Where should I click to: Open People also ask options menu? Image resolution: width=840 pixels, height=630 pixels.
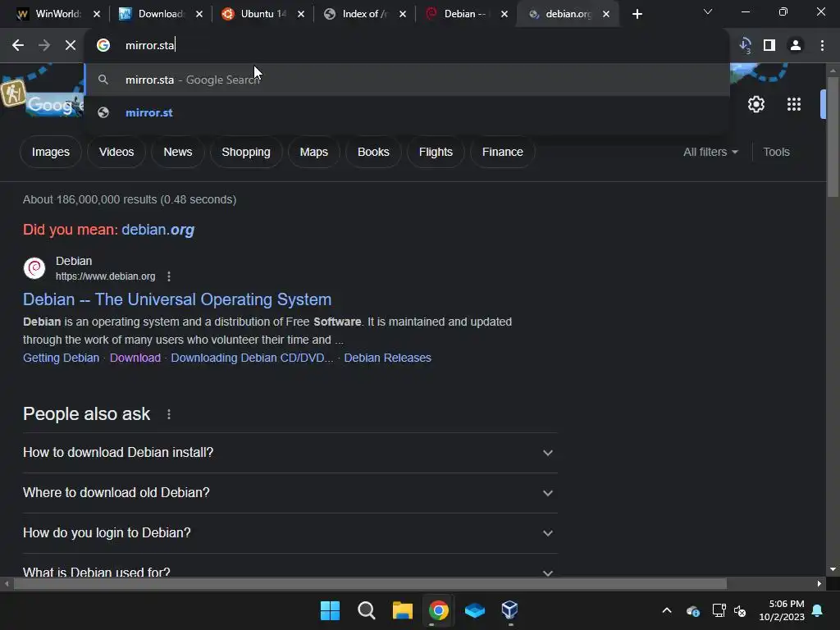pyautogui.click(x=169, y=414)
